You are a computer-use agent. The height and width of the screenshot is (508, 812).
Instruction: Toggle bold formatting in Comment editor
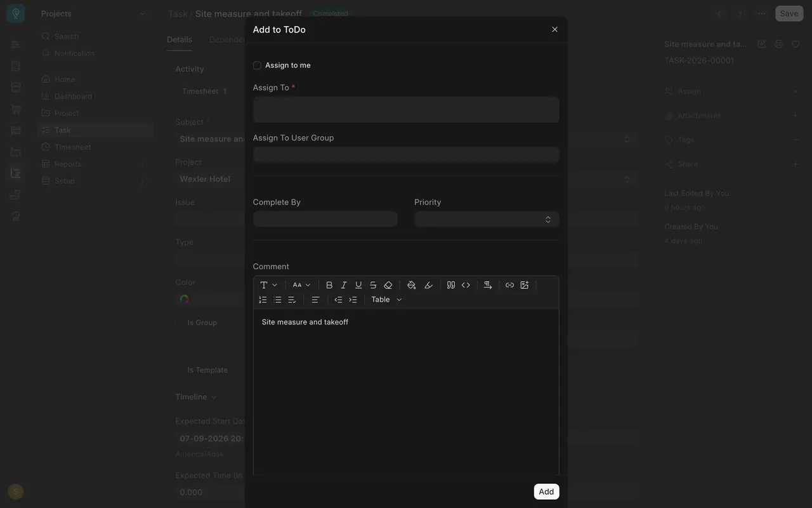[x=329, y=285]
